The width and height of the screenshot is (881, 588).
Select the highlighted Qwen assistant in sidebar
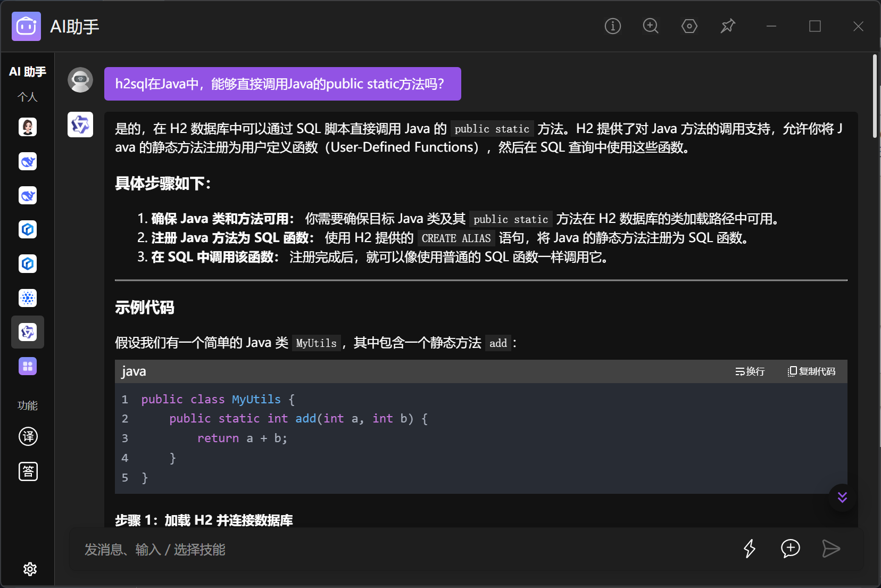click(28, 332)
